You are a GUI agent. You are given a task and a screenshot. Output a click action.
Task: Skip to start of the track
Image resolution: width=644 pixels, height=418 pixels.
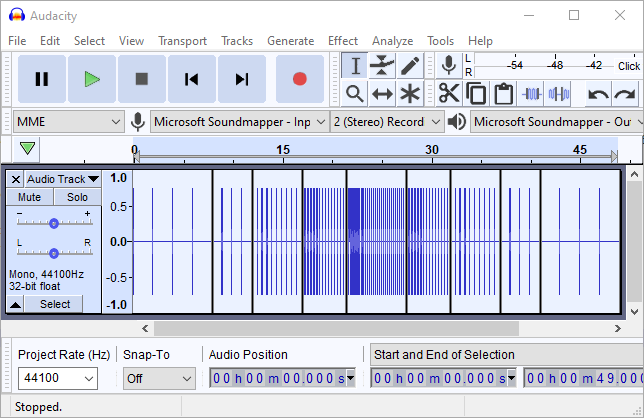coord(192,79)
